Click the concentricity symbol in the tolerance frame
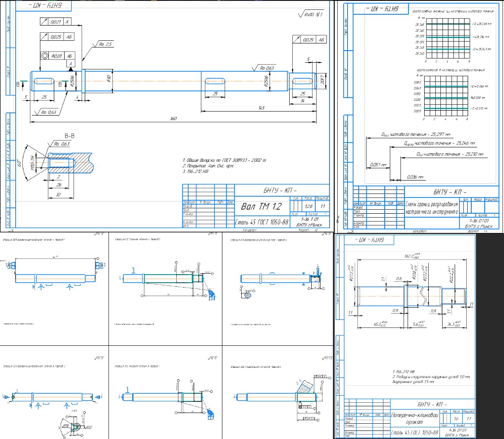 45,56
